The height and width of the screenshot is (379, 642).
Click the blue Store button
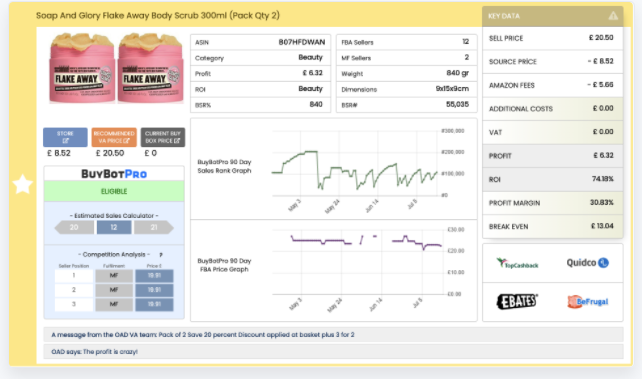point(65,137)
